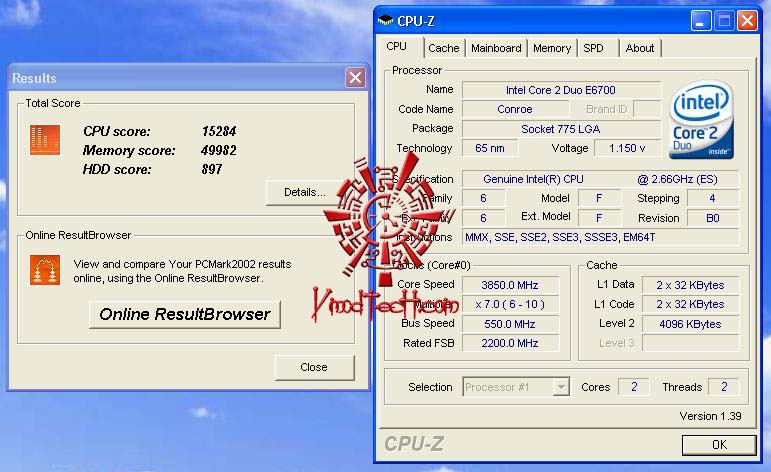Click the Specification field Genuine Intel(R) CPU
The height and width of the screenshot is (472, 771).
(600, 179)
